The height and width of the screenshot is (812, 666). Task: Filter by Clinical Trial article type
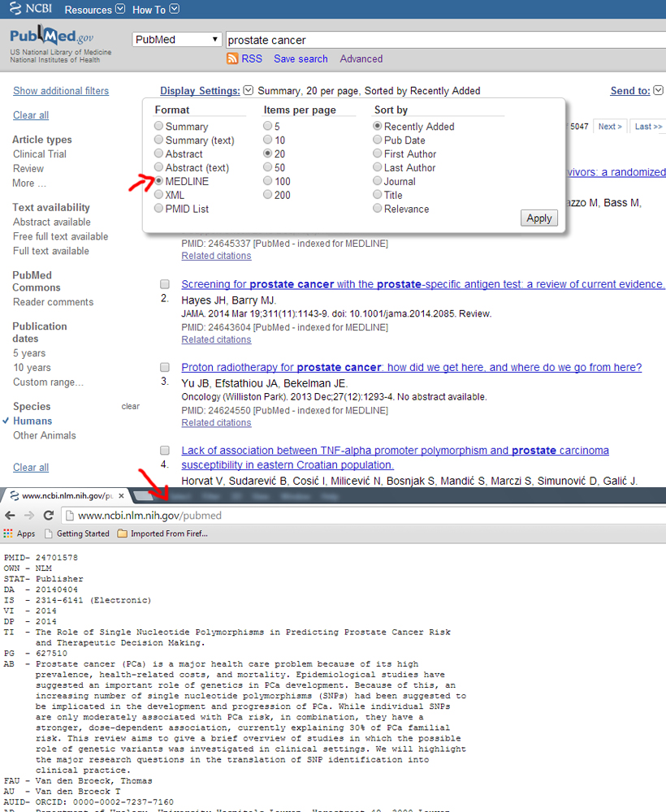pos(40,154)
